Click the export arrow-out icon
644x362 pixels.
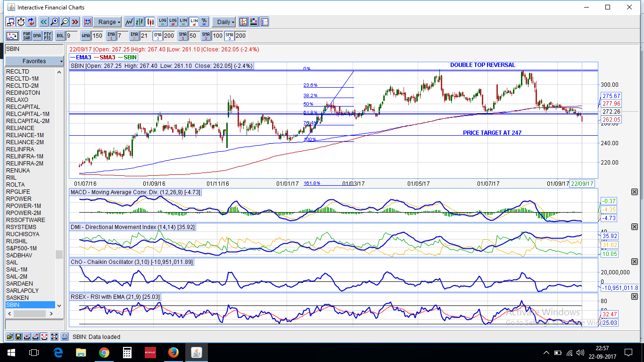click(x=35, y=337)
